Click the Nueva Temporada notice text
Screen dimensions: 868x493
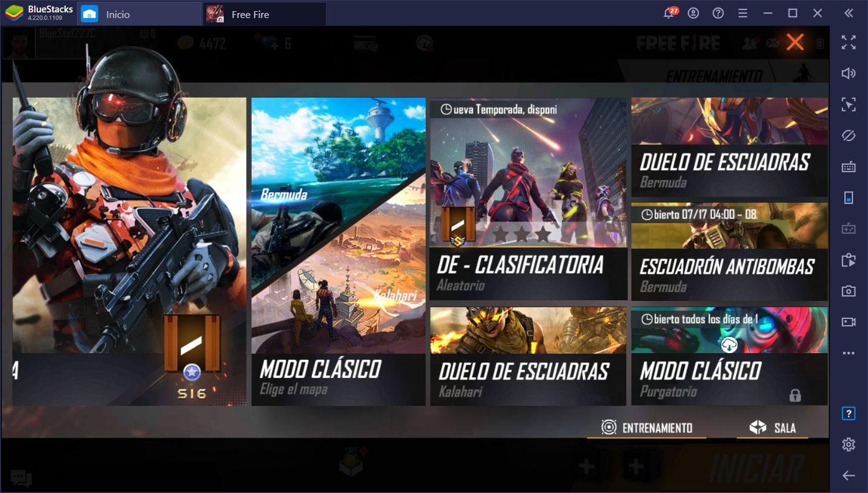click(x=505, y=109)
